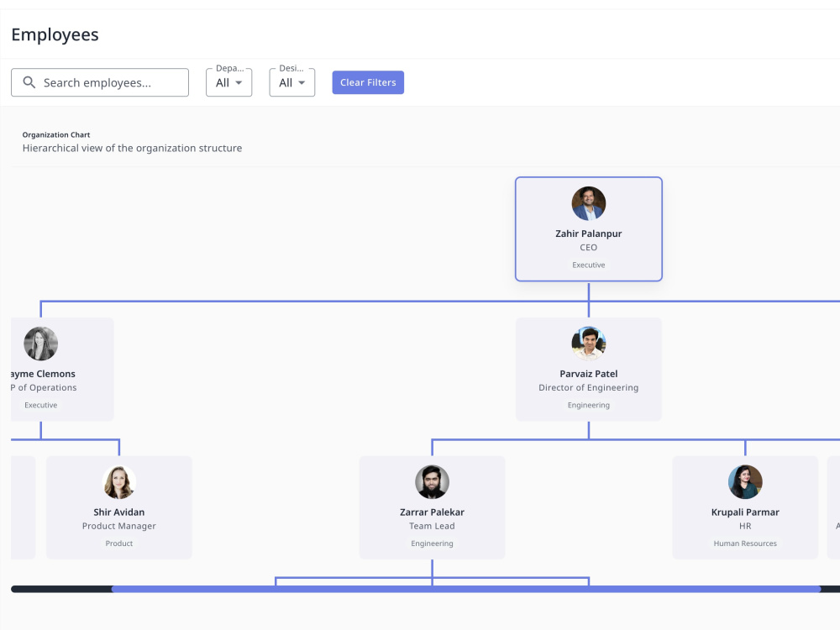Image resolution: width=840 pixels, height=630 pixels.
Task: Click the name Shir Avidan
Action: pos(119,512)
